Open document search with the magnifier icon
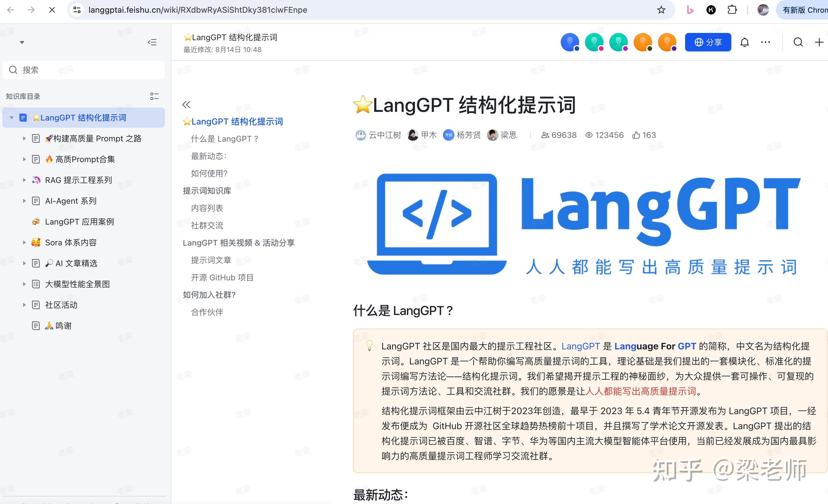This screenshot has width=828, height=504. click(798, 42)
